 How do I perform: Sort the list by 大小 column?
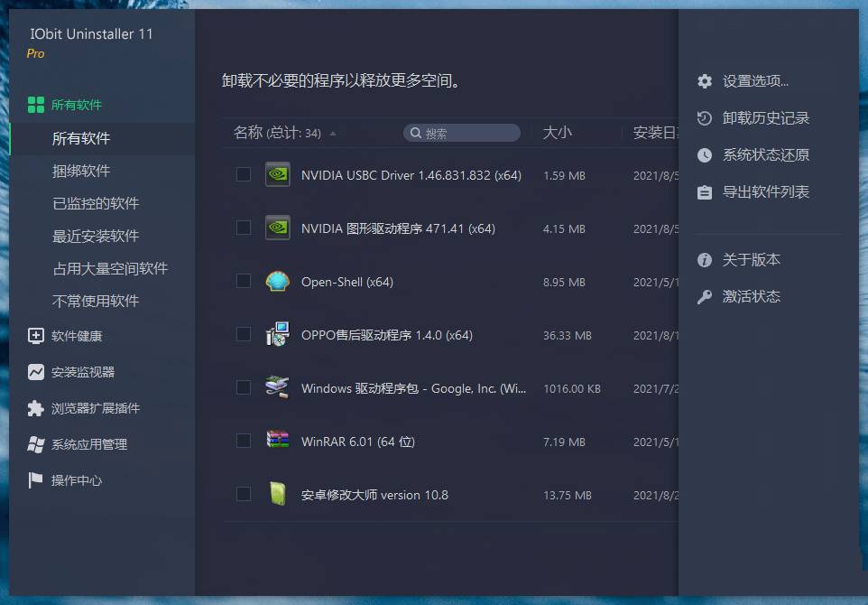coord(558,132)
